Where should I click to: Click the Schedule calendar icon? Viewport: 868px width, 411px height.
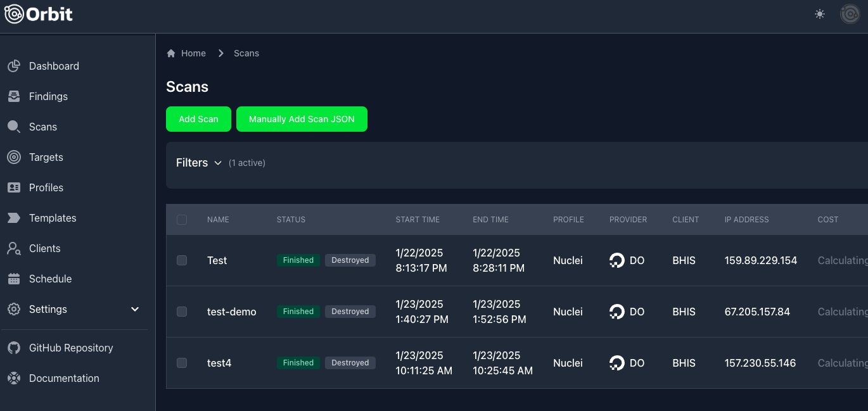(x=14, y=279)
